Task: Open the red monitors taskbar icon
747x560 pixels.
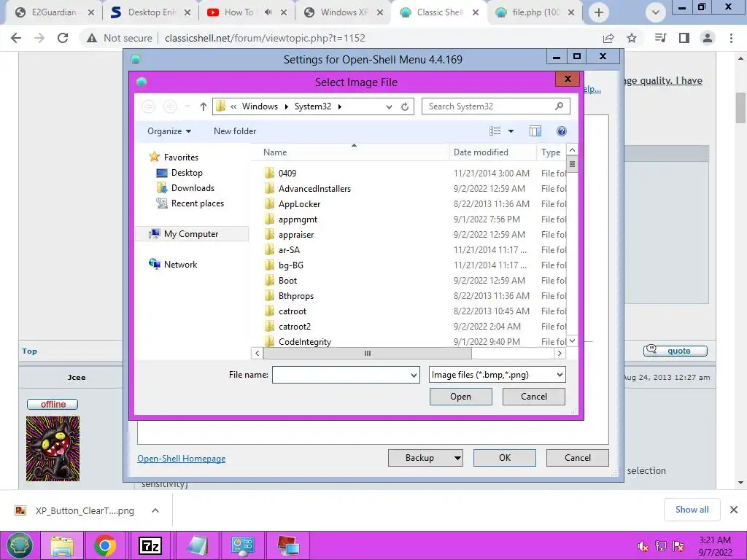Action: click(288, 545)
